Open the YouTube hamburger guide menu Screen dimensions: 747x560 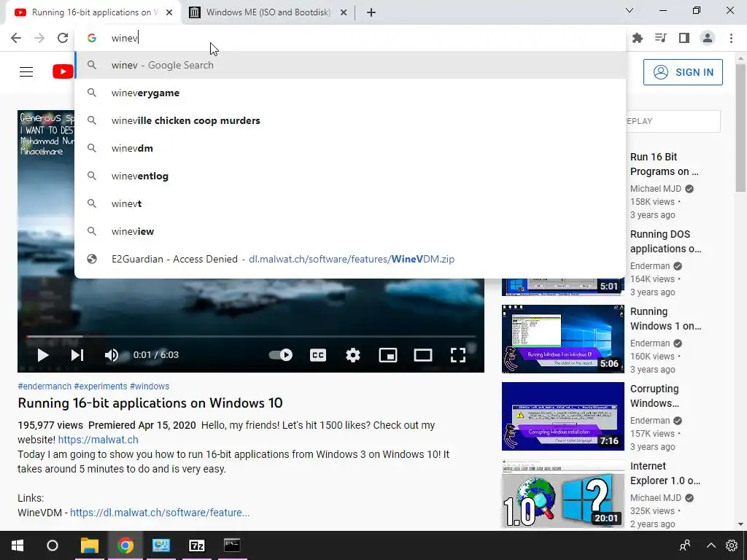[26, 72]
